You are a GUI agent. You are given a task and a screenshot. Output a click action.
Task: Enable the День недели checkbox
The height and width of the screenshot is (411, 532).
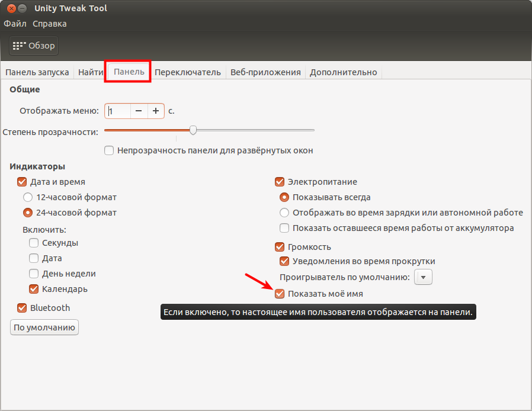pyautogui.click(x=34, y=274)
